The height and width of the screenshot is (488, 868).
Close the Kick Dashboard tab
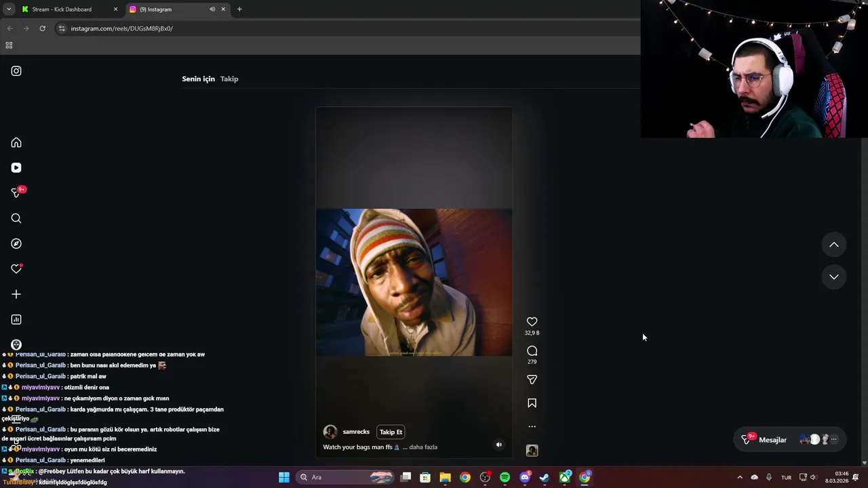coord(115,9)
